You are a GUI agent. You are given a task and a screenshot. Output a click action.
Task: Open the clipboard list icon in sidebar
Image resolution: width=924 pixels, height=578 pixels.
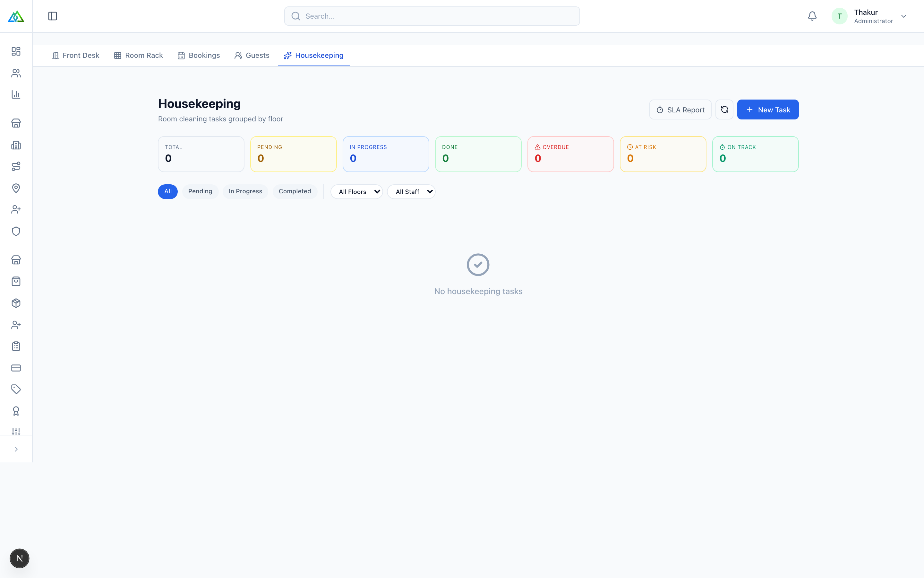(x=16, y=346)
